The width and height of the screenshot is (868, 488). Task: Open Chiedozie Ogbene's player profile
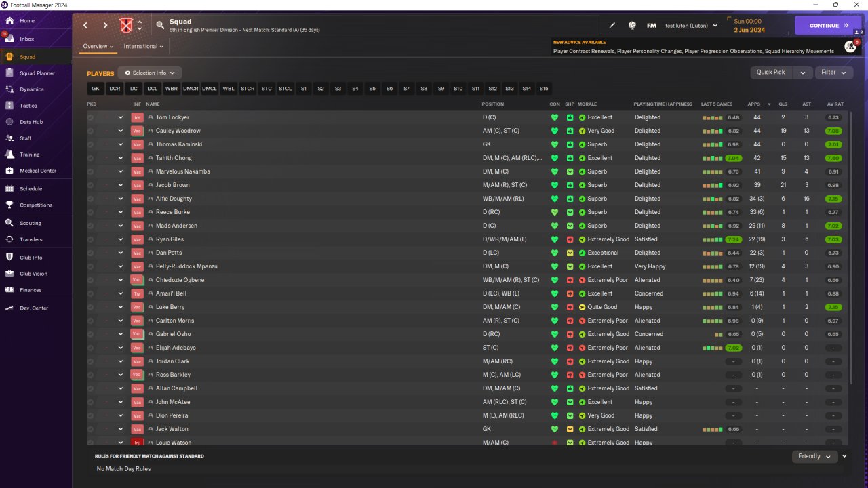[x=180, y=280]
